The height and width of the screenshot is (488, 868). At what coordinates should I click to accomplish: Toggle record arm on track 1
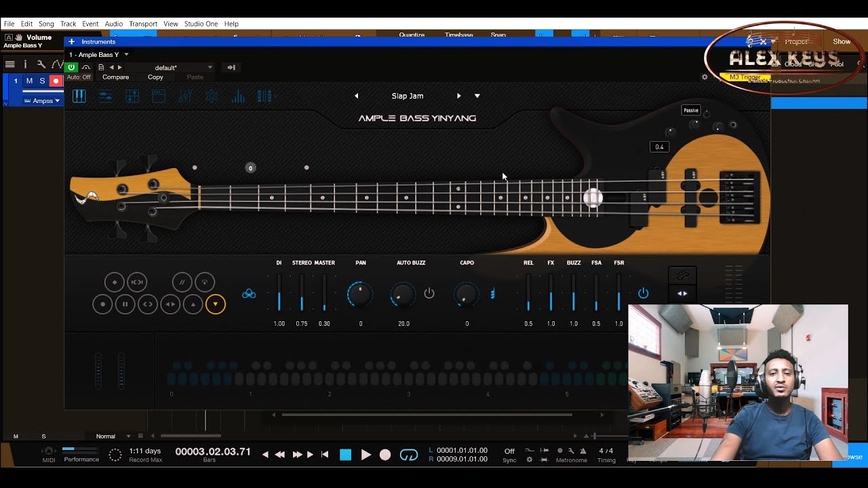pyautogui.click(x=56, y=81)
